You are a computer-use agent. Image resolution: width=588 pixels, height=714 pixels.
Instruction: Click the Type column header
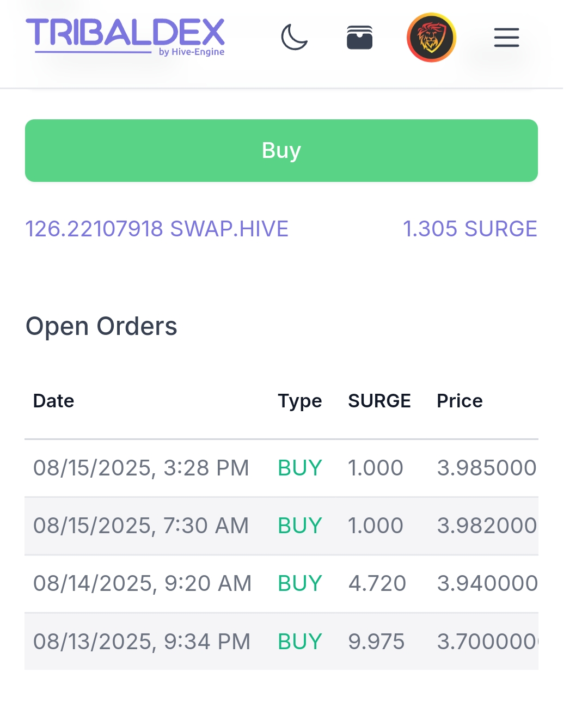click(300, 401)
